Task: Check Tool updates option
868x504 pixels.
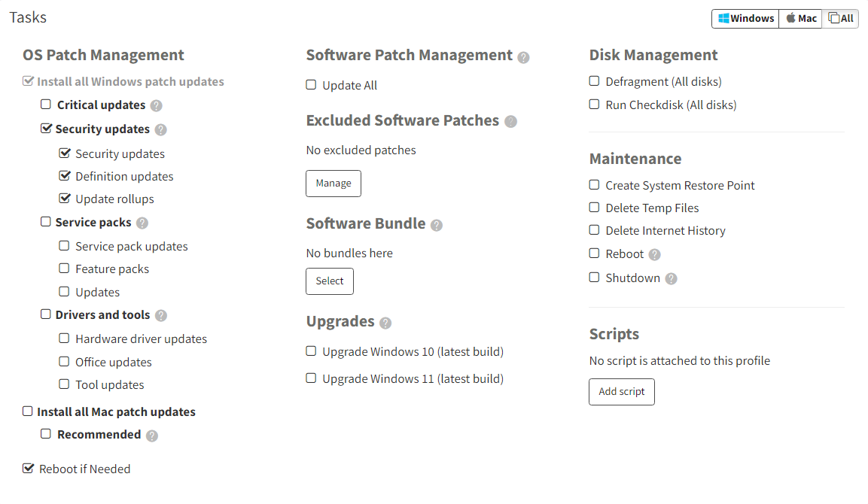Action: 64,384
